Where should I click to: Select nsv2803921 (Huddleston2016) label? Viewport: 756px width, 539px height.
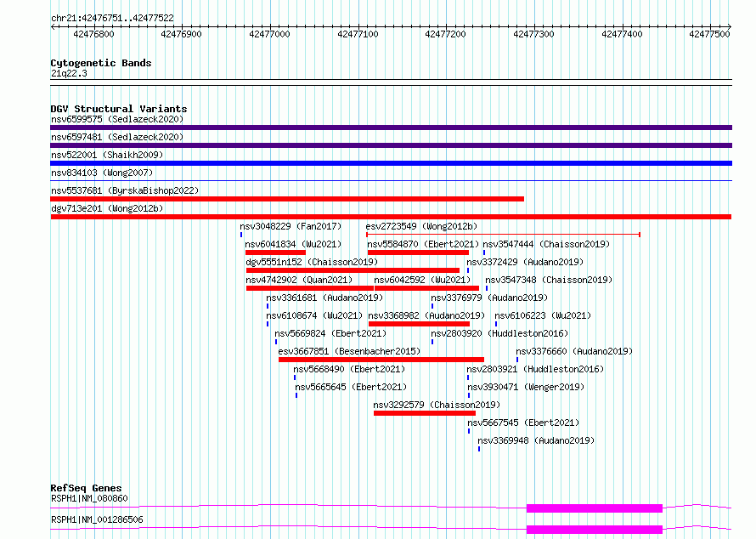tap(535, 369)
